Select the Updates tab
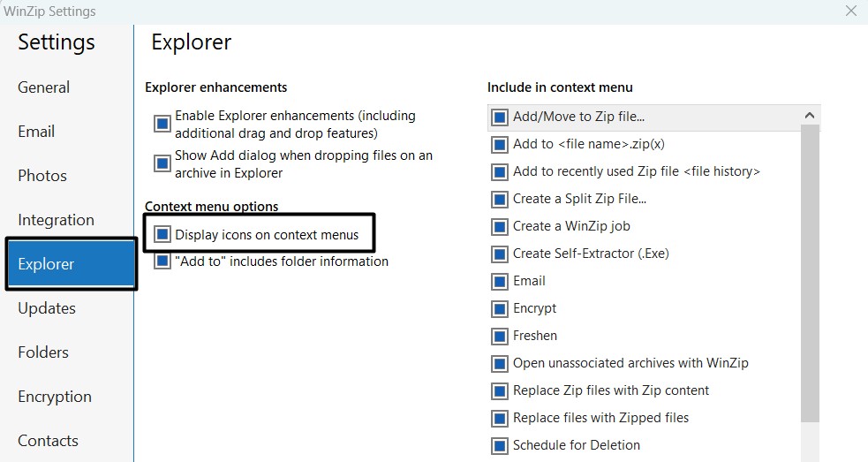 pyautogui.click(x=47, y=308)
